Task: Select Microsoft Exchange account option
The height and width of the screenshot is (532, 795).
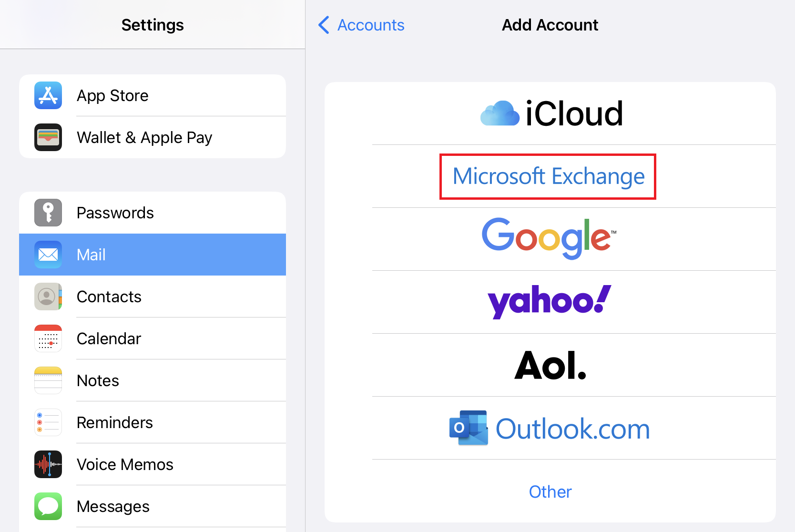Action: 548,176
